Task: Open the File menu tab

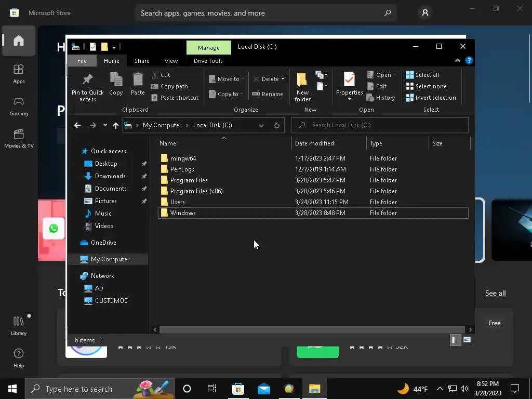Action: point(82,61)
